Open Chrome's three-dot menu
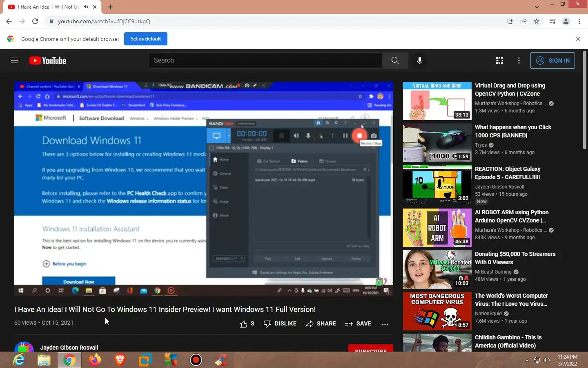This screenshot has height=368, width=588. pos(579,21)
